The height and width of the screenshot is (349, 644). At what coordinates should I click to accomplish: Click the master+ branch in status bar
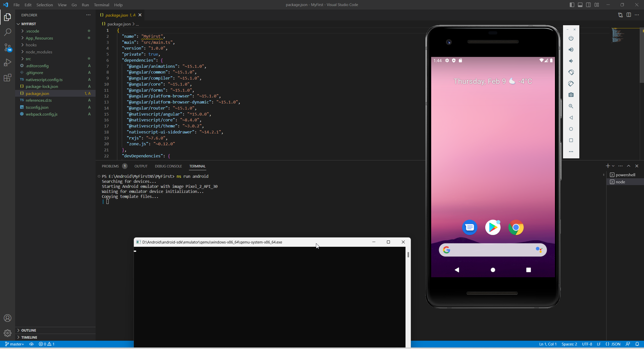tap(15, 344)
